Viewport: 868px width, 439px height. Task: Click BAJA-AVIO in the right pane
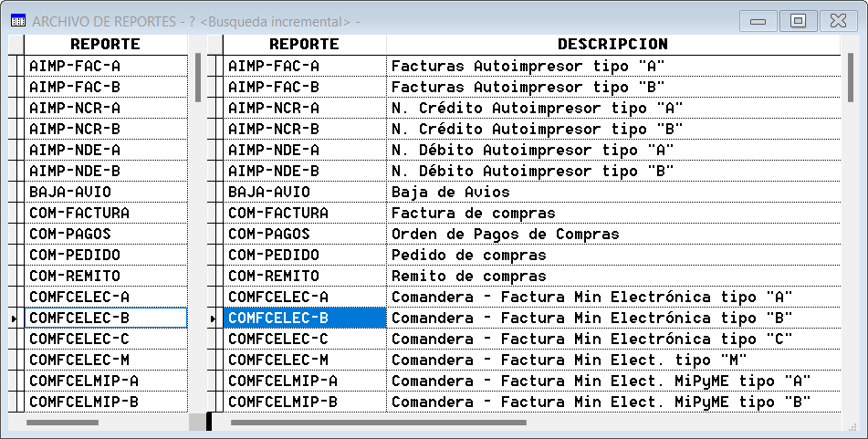pyautogui.click(x=305, y=192)
